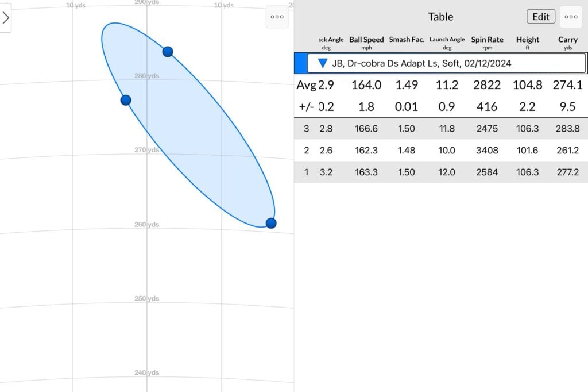Click the Carry column header
This screenshot has height=392, width=588.
click(x=568, y=43)
